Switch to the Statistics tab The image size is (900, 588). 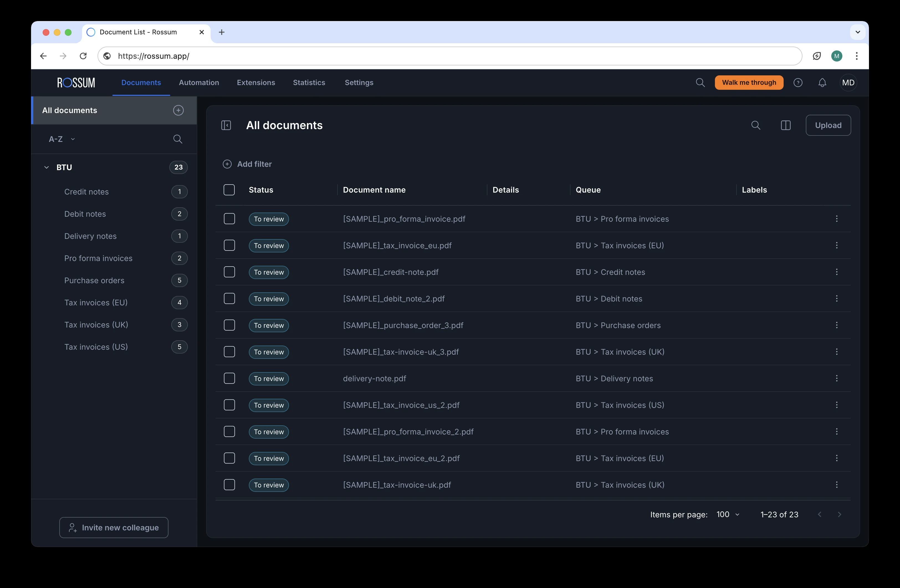coord(309,82)
